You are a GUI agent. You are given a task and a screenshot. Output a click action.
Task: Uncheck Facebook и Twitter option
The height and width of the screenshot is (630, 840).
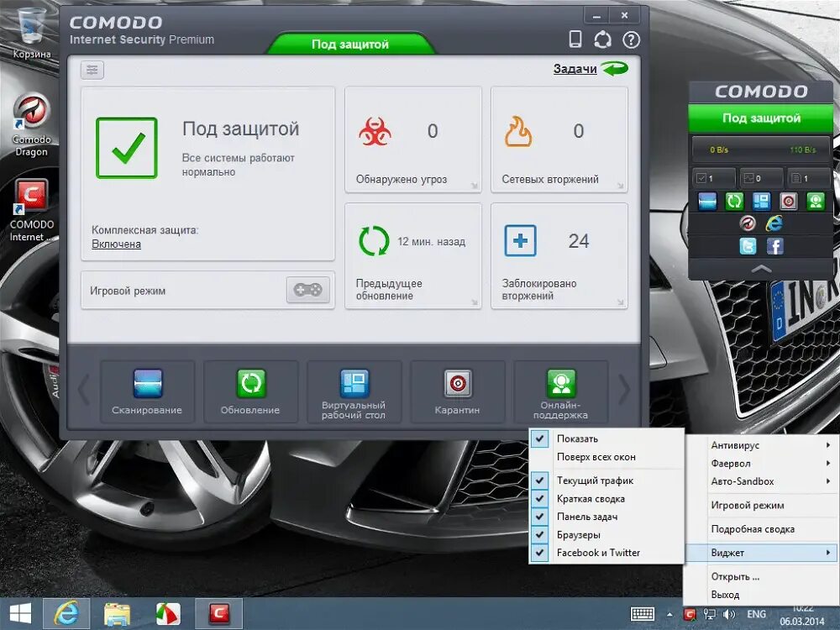[606, 553]
